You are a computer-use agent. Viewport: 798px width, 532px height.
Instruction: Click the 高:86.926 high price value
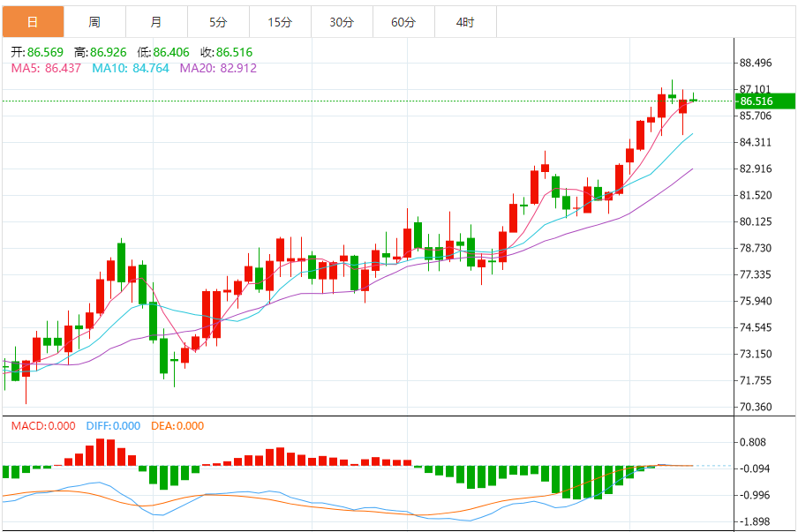[x=101, y=52]
